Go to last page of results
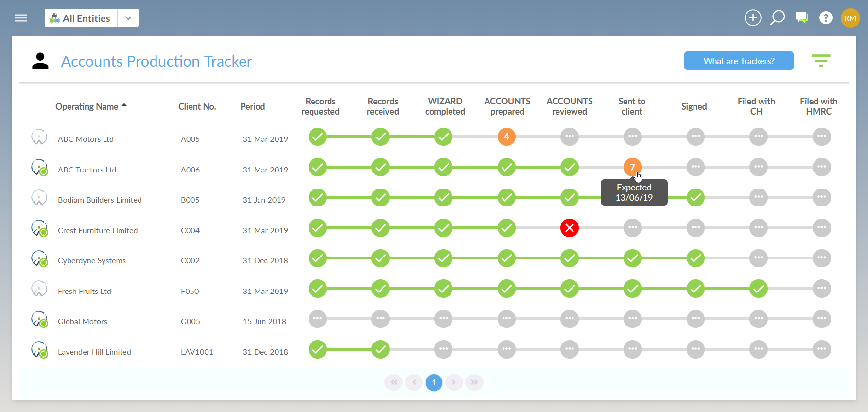This screenshot has width=868, height=412. (x=474, y=382)
